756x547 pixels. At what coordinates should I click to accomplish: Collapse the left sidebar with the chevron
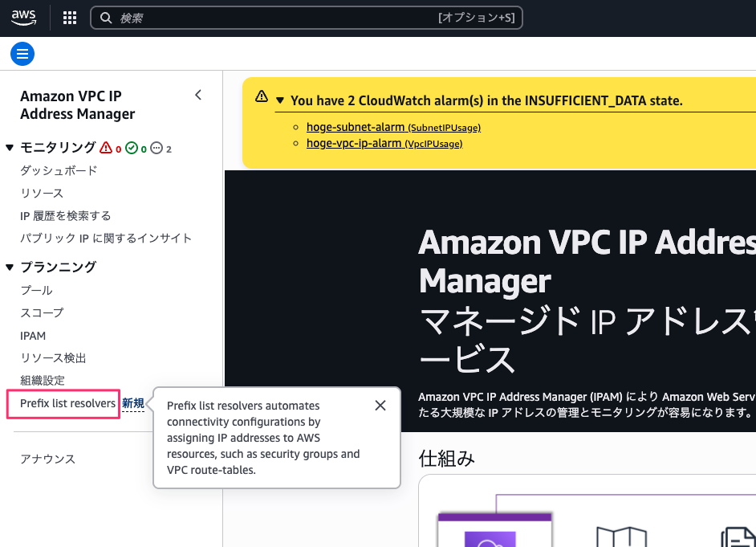click(198, 94)
